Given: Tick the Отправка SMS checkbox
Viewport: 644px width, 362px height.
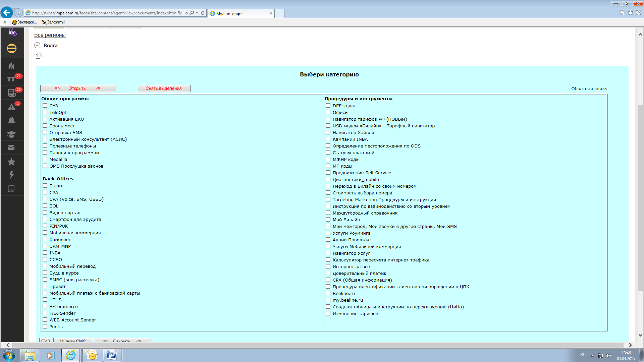Looking at the screenshot, I should (x=45, y=132).
